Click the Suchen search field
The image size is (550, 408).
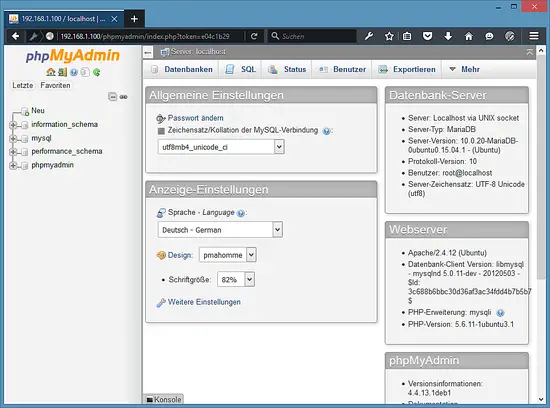(312, 36)
